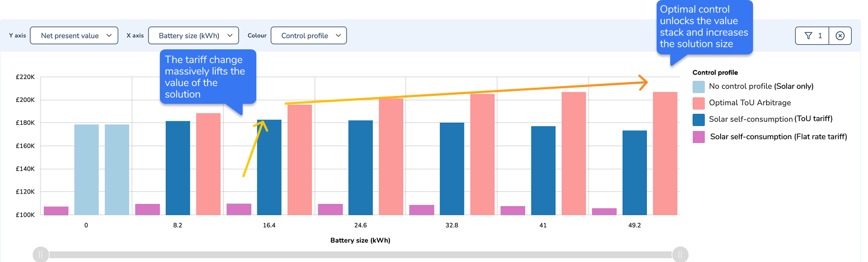
Task: Select the pink bar at 49.2 kWh
Action: 665,153
